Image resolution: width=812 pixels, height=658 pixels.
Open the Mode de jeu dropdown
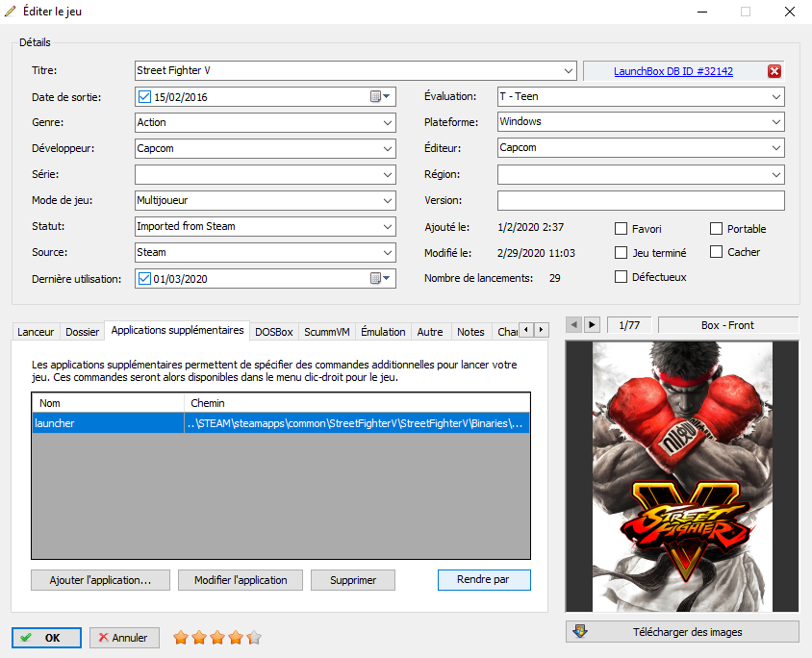click(x=388, y=200)
